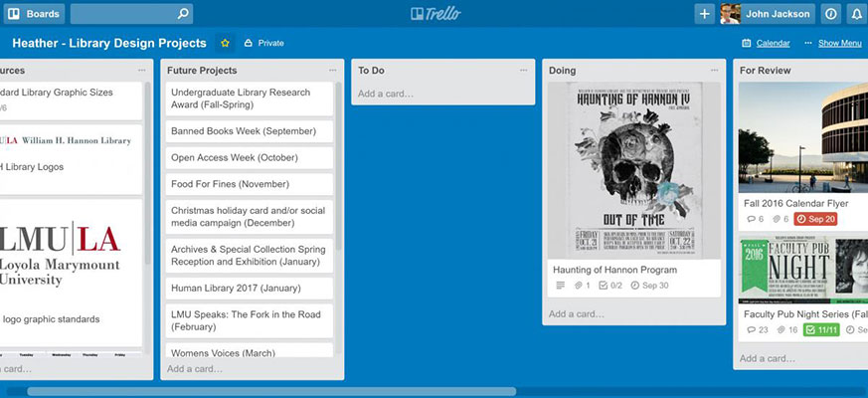Screen dimensions: 868x398
Task: Open Human Library 2017 (January) card
Action: click(x=250, y=289)
